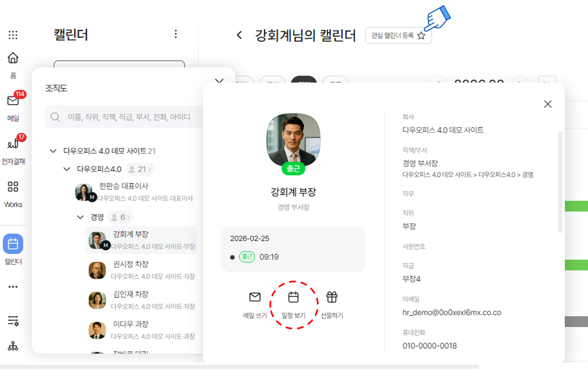Open the app grid launcher icon
588x370 pixels.
[x=13, y=35]
